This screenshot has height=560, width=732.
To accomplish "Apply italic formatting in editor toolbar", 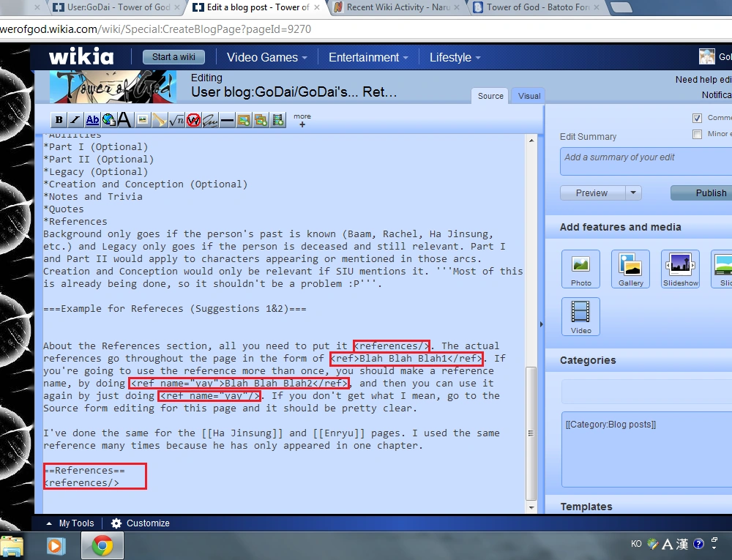I will click(x=75, y=120).
